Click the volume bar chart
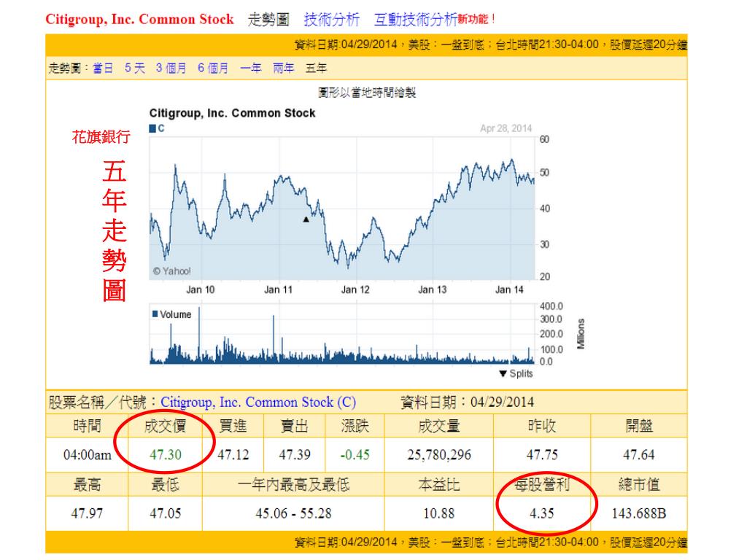The image size is (747, 560). 342,334
